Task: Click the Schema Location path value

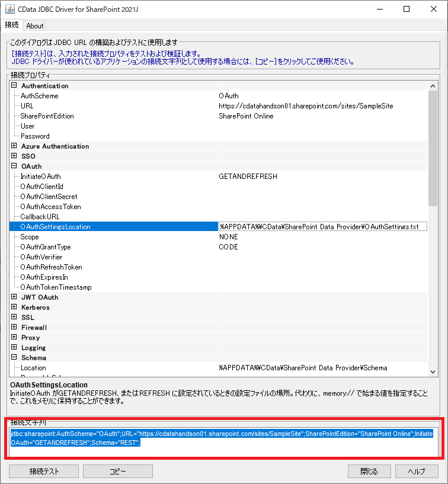Action: tap(303, 368)
